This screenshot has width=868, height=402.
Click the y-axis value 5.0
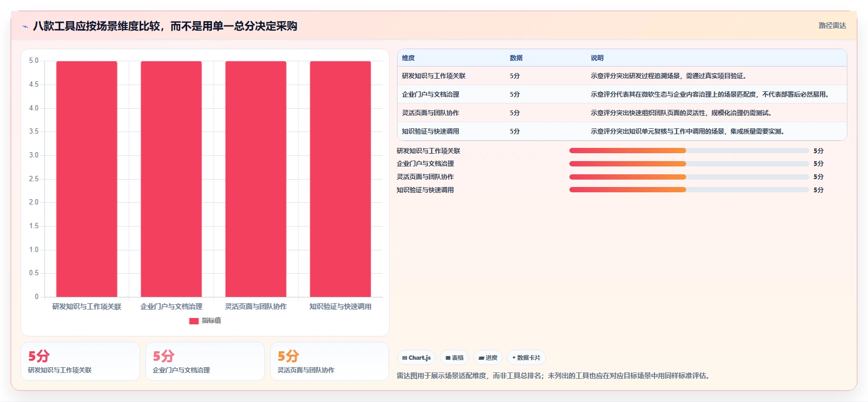[34, 61]
